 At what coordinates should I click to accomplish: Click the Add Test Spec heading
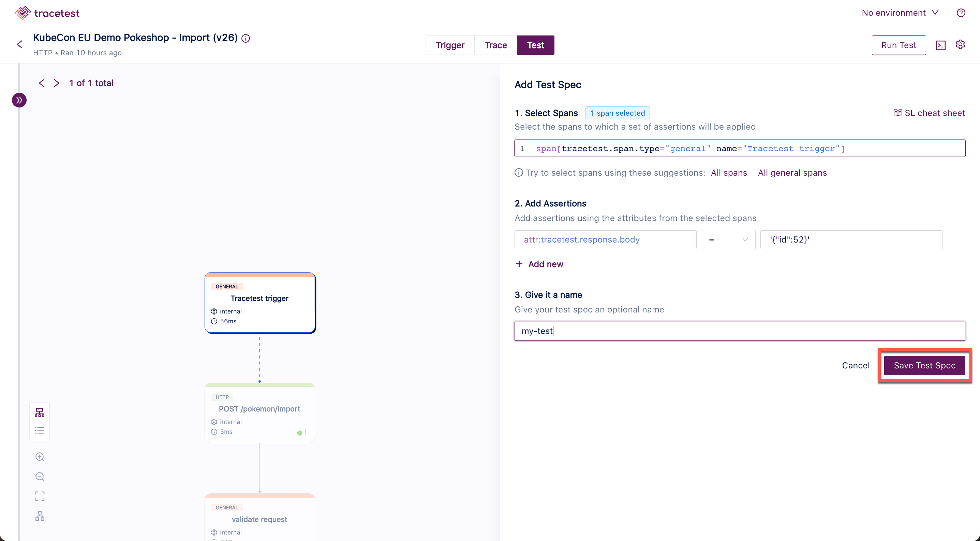pos(548,85)
